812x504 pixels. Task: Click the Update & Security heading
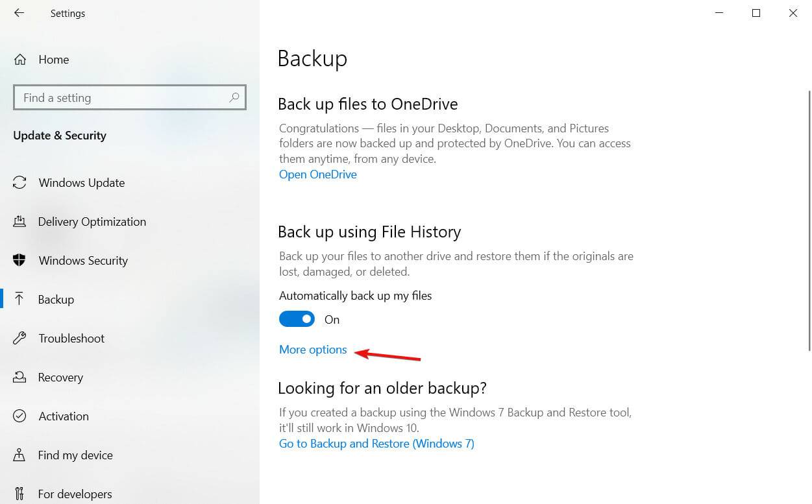pyautogui.click(x=60, y=135)
